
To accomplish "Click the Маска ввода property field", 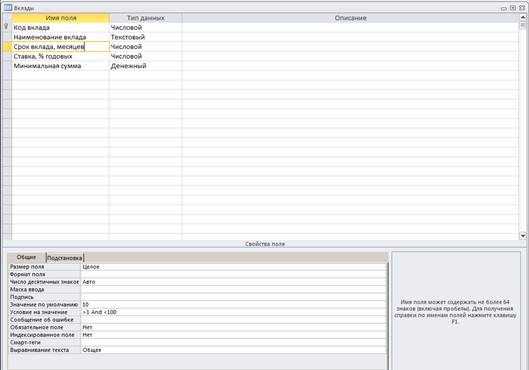I will (233, 289).
